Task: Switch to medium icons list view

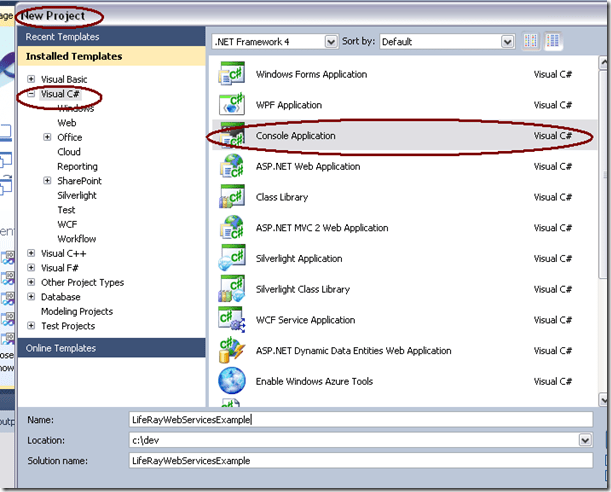Action: click(553, 41)
